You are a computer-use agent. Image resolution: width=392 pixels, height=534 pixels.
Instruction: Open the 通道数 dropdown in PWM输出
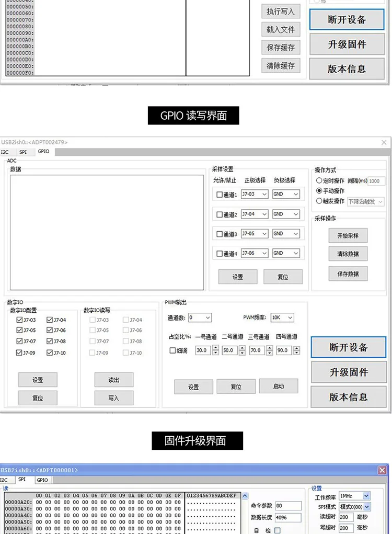(x=207, y=317)
